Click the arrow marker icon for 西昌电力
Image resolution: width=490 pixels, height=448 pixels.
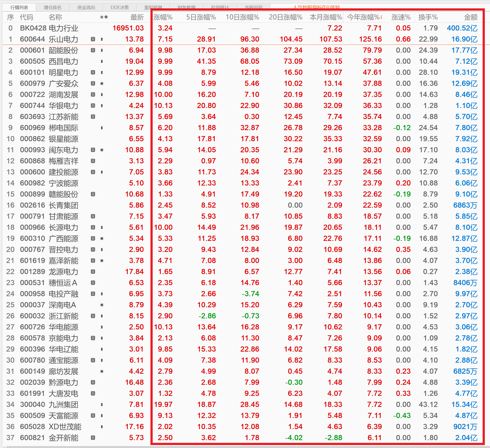(x=102, y=62)
